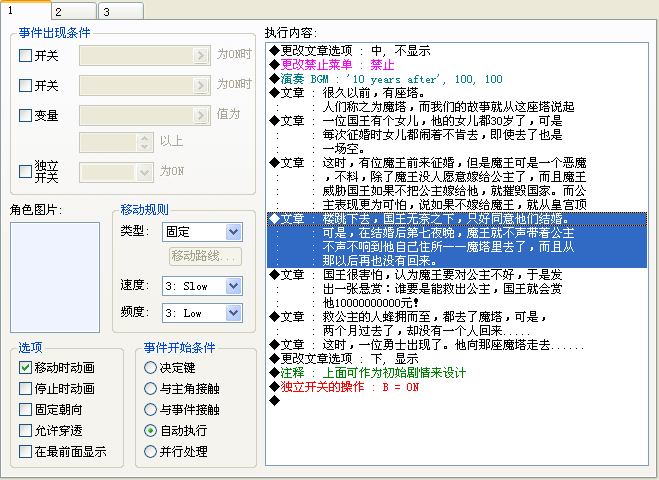Switch to event page tab 3
The width and height of the screenshot is (659, 480).
tap(121, 11)
